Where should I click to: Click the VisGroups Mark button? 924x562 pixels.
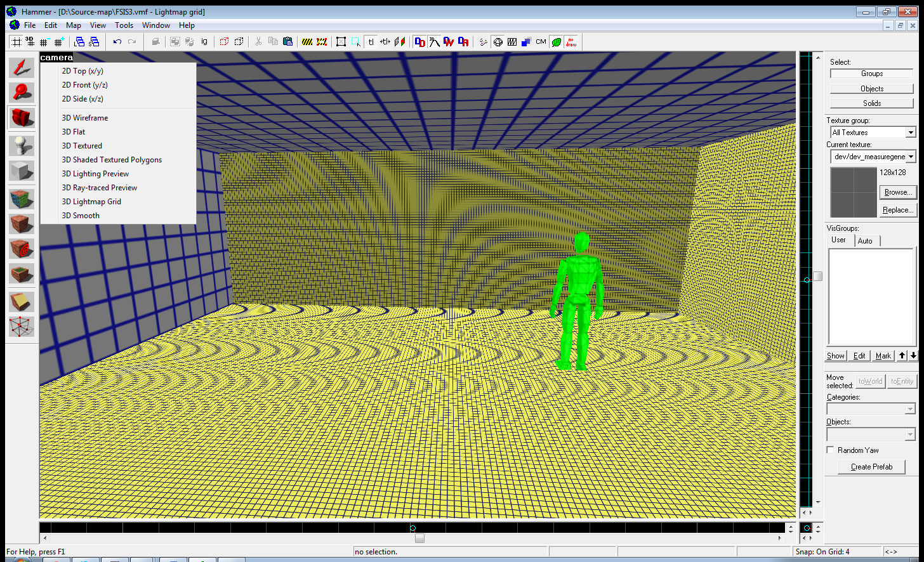pyautogui.click(x=883, y=356)
